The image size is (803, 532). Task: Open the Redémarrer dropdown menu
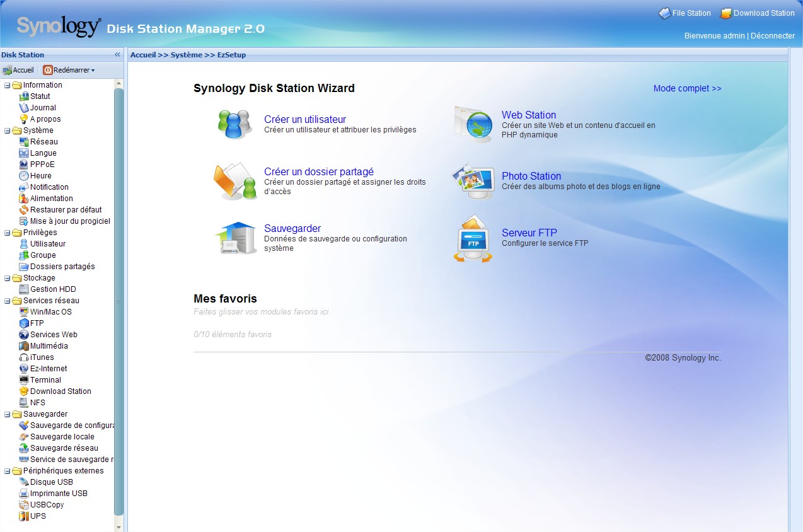point(69,70)
